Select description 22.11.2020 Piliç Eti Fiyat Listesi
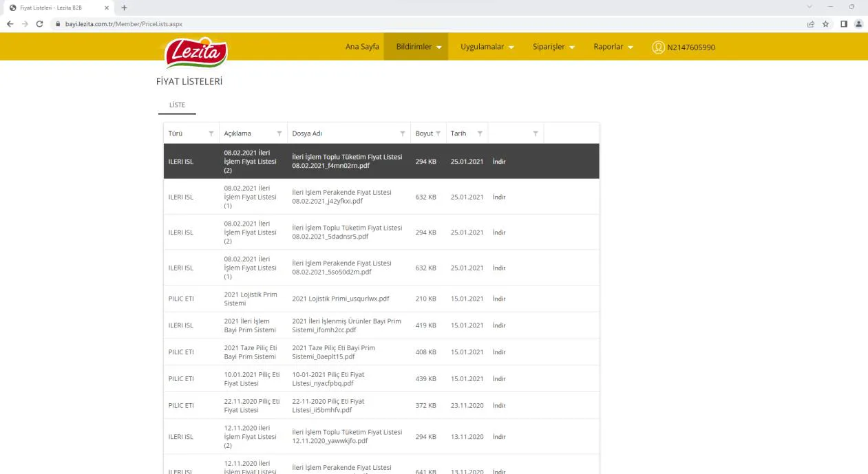Screen dimensions: 868x474 pyautogui.click(x=252, y=406)
